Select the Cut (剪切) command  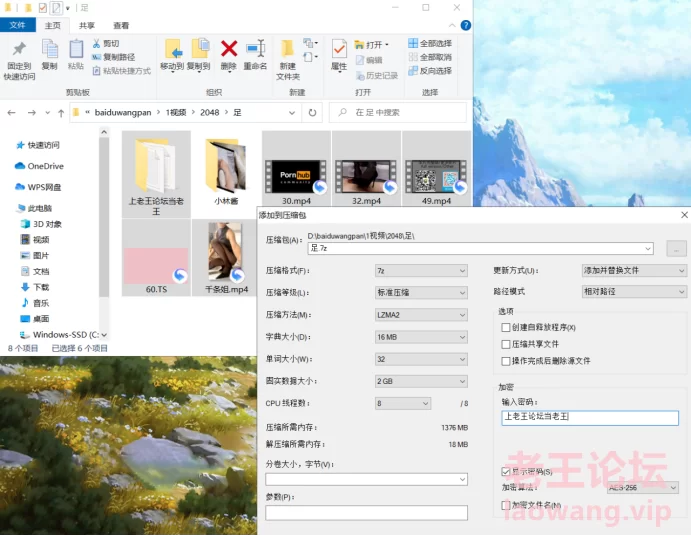pyautogui.click(x=106, y=43)
